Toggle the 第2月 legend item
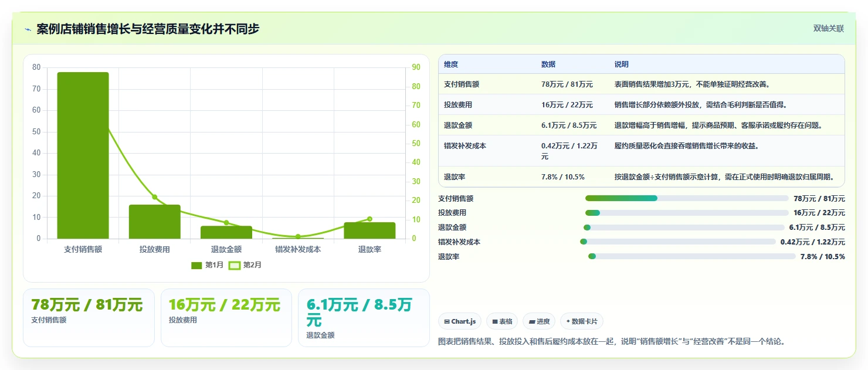The width and height of the screenshot is (868, 370). 245,265
